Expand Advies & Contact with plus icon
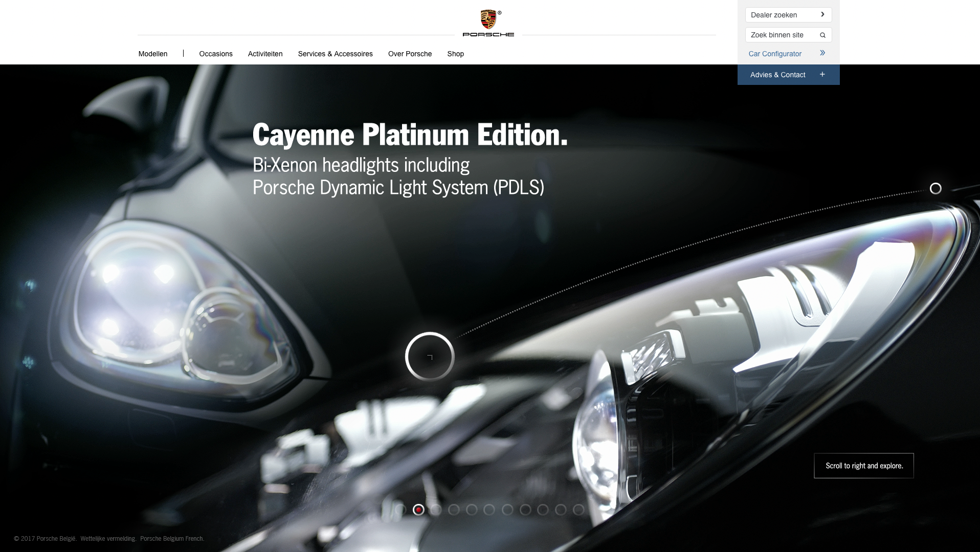 pos(822,75)
